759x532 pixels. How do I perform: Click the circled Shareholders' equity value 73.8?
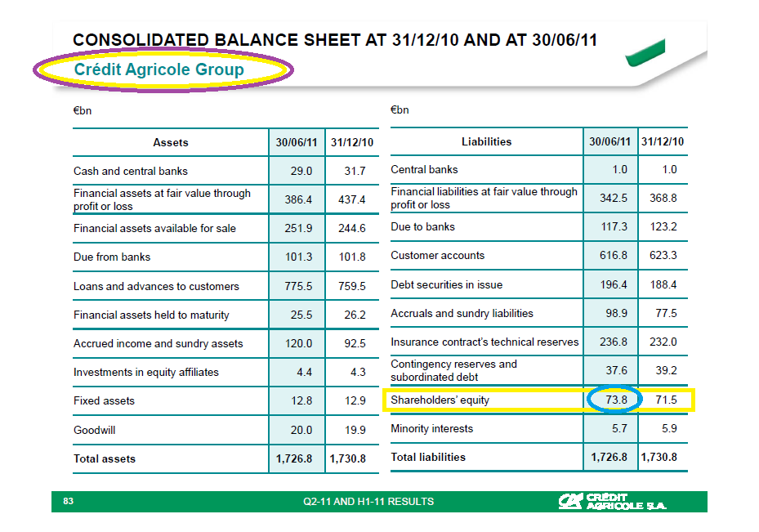[x=616, y=400]
